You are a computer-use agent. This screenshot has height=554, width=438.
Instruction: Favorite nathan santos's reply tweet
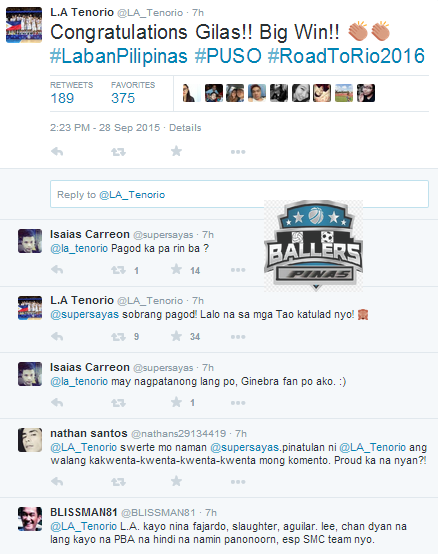(x=176, y=481)
